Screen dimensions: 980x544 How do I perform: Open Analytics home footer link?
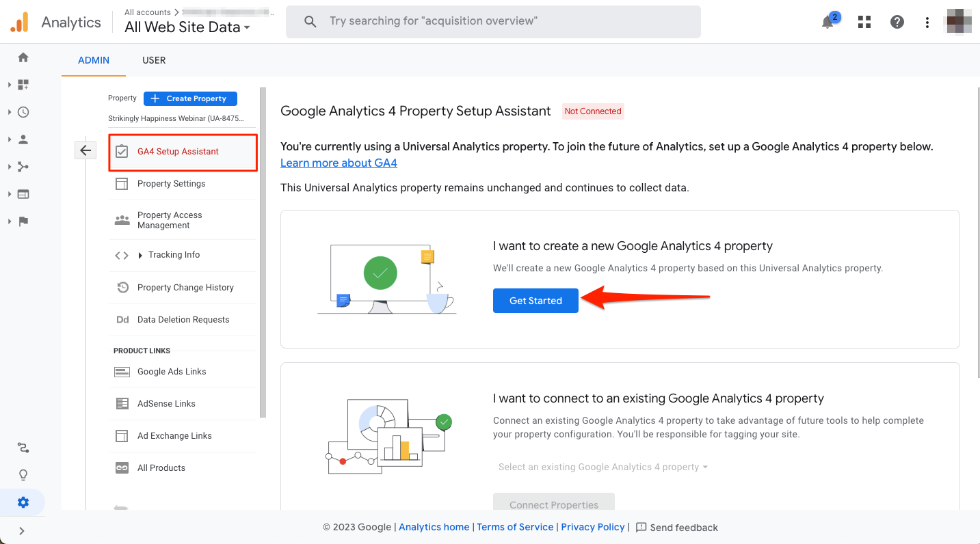(x=434, y=527)
